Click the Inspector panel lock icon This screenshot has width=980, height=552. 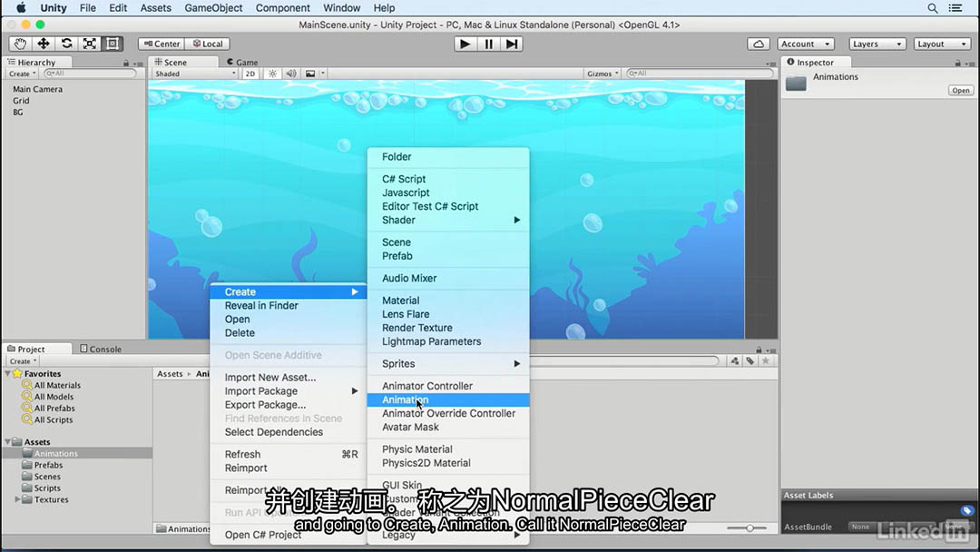(957, 64)
